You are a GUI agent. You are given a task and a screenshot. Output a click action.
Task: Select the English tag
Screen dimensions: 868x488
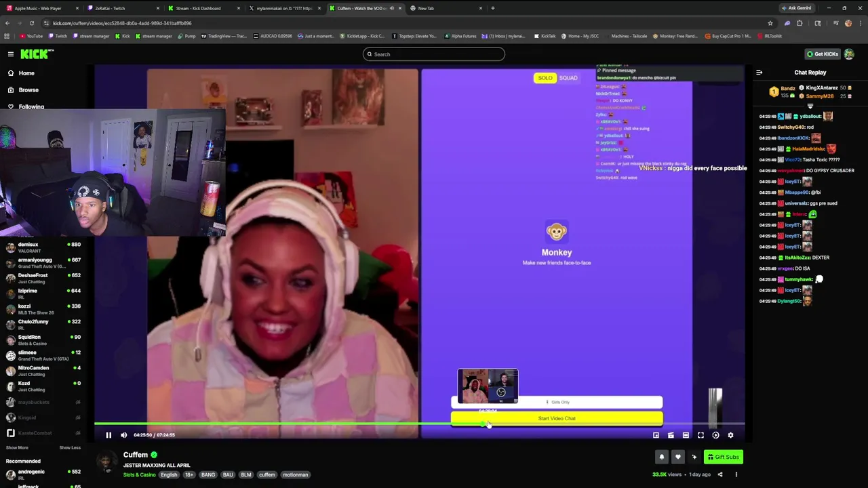click(169, 475)
